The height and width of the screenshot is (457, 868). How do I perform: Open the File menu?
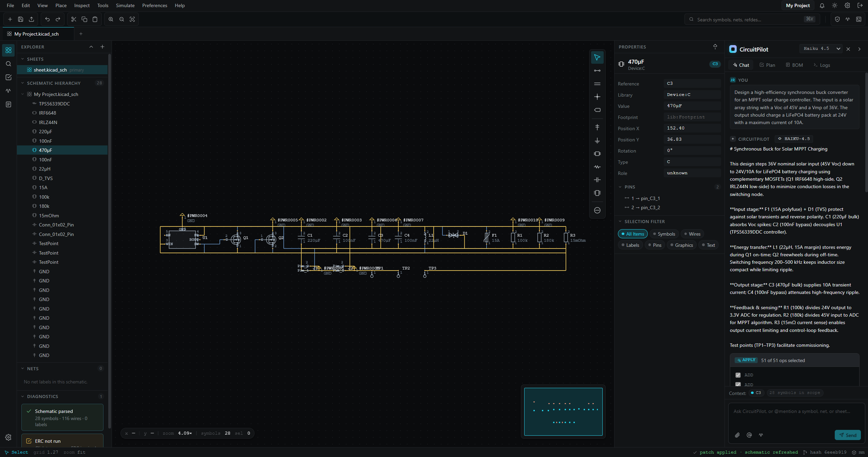pos(11,5)
